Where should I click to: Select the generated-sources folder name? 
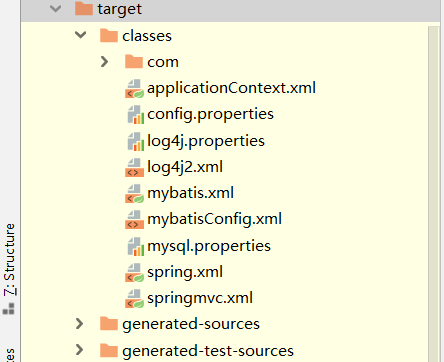[x=191, y=324]
